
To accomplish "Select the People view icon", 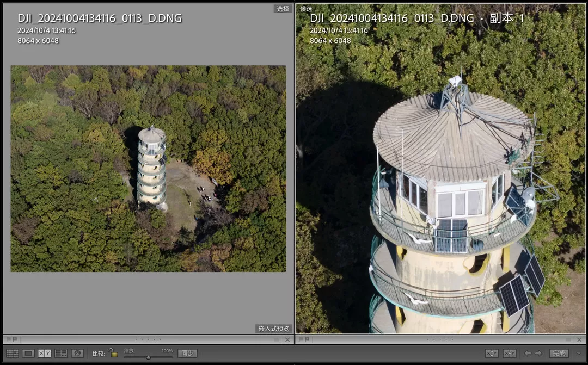I will tap(78, 352).
